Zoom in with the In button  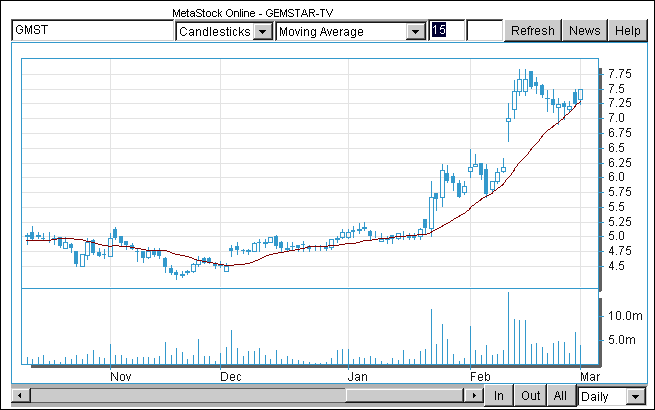498,395
